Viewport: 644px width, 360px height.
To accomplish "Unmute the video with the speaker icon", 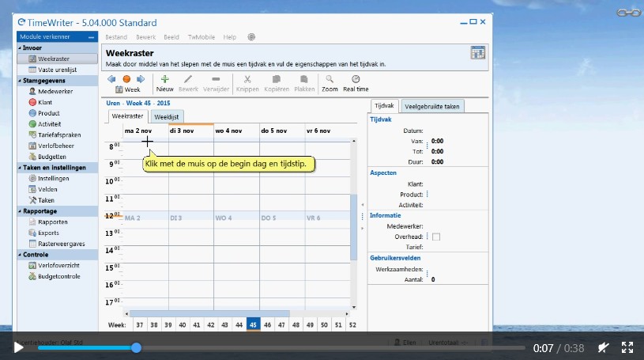I will click(x=604, y=347).
